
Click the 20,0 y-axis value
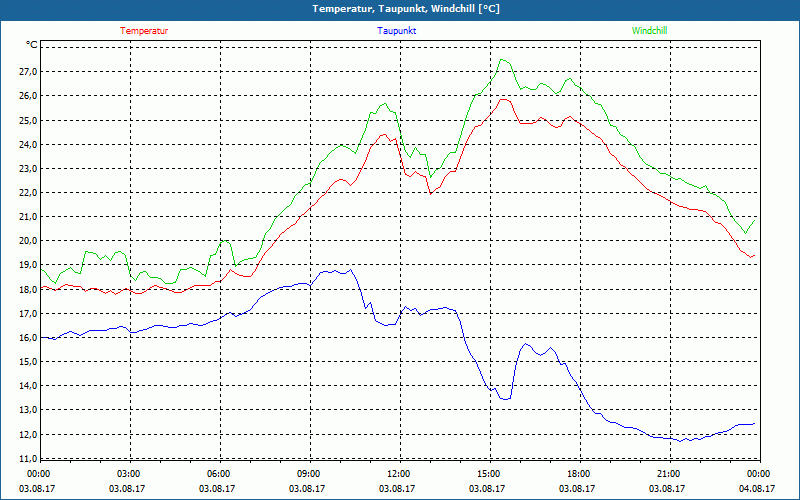(28, 241)
